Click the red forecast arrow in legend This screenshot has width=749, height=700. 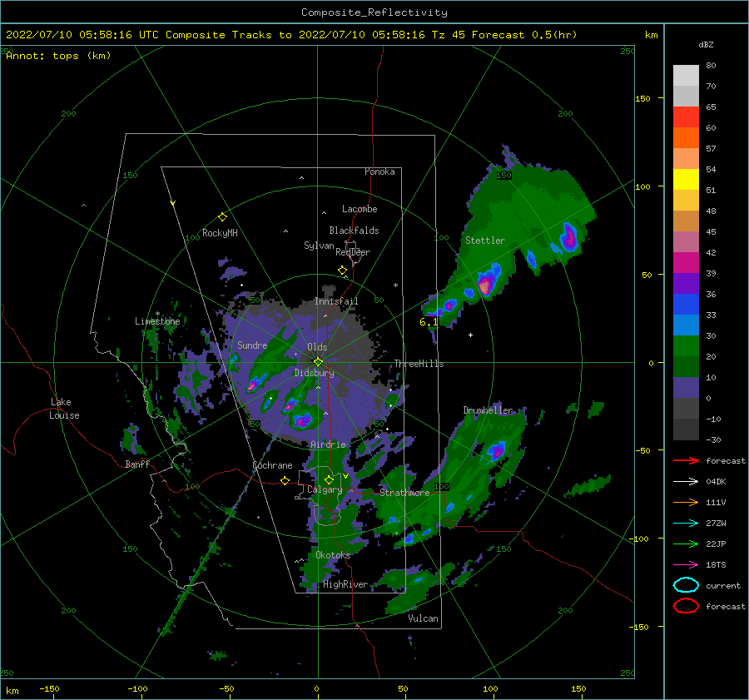[x=686, y=460]
